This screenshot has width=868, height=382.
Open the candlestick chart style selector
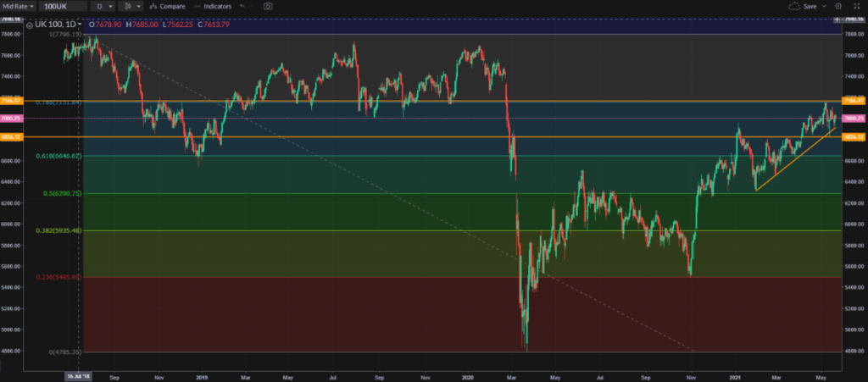click(131, 6)
